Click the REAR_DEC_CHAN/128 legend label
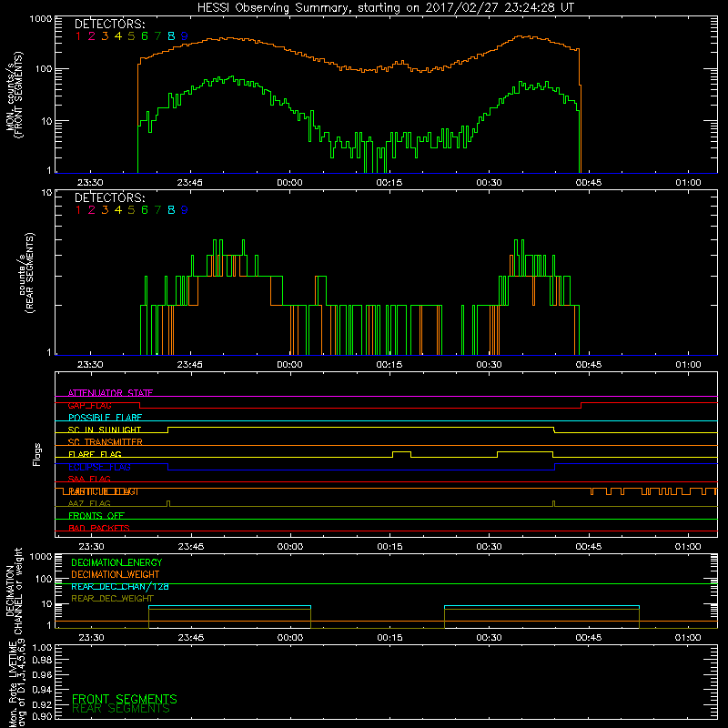This screenshot has height=728, width=728. pyautogui.click(x=120, y=587)
